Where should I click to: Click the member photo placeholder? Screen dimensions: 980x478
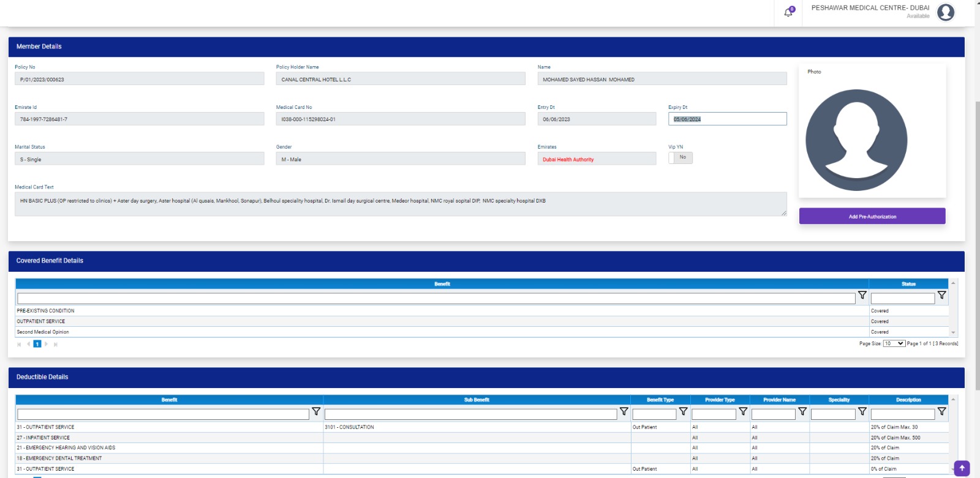coord(856,140)
